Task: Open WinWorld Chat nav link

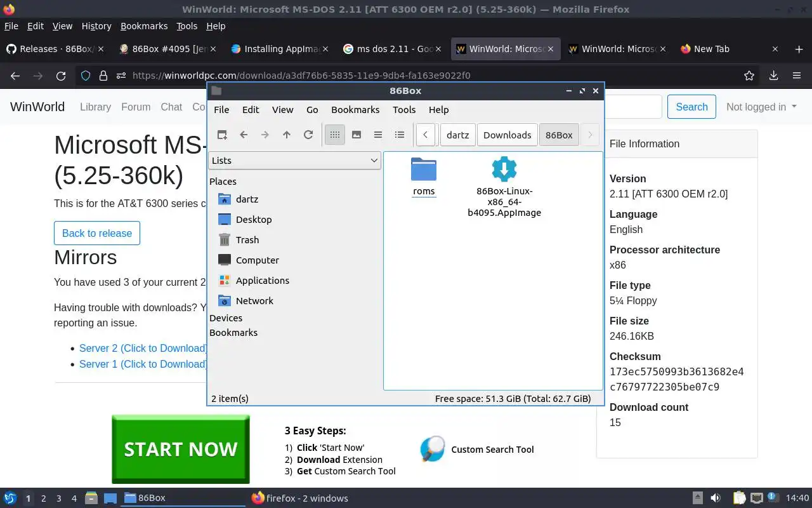Action: [171, 107]
